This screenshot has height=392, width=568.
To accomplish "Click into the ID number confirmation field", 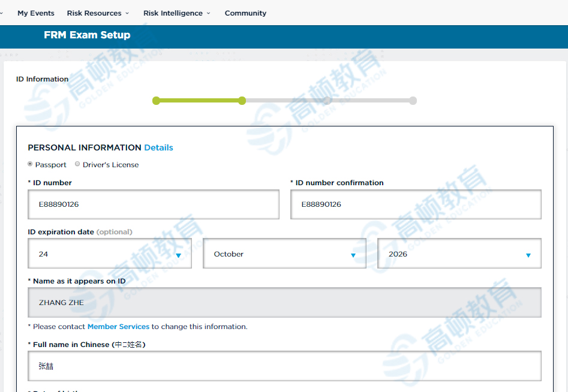I will tap(416, 204).
